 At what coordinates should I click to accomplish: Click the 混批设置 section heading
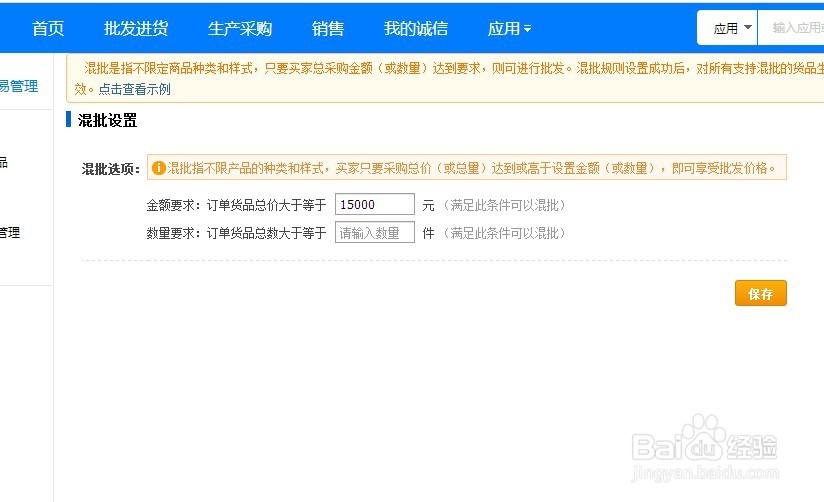107,120
